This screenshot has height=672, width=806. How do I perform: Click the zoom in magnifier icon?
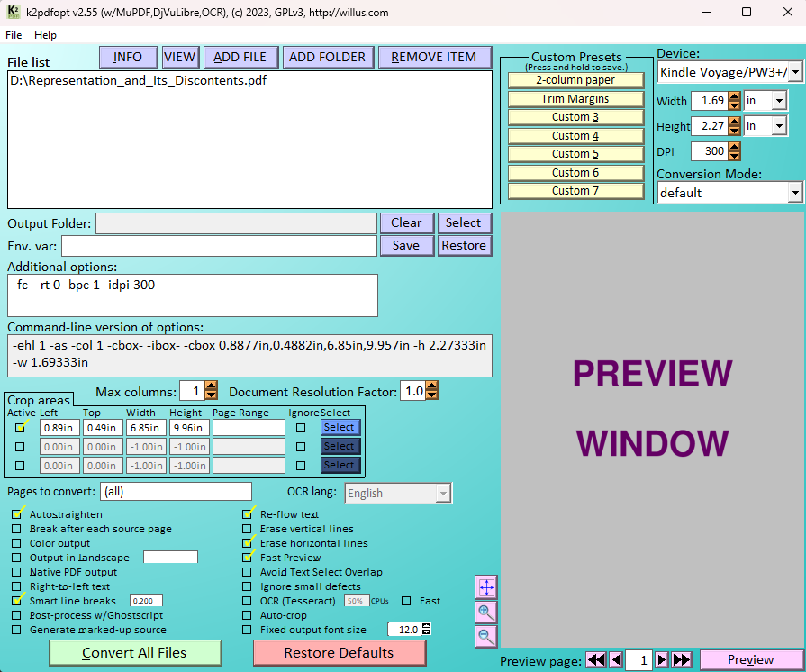[485, 613]
